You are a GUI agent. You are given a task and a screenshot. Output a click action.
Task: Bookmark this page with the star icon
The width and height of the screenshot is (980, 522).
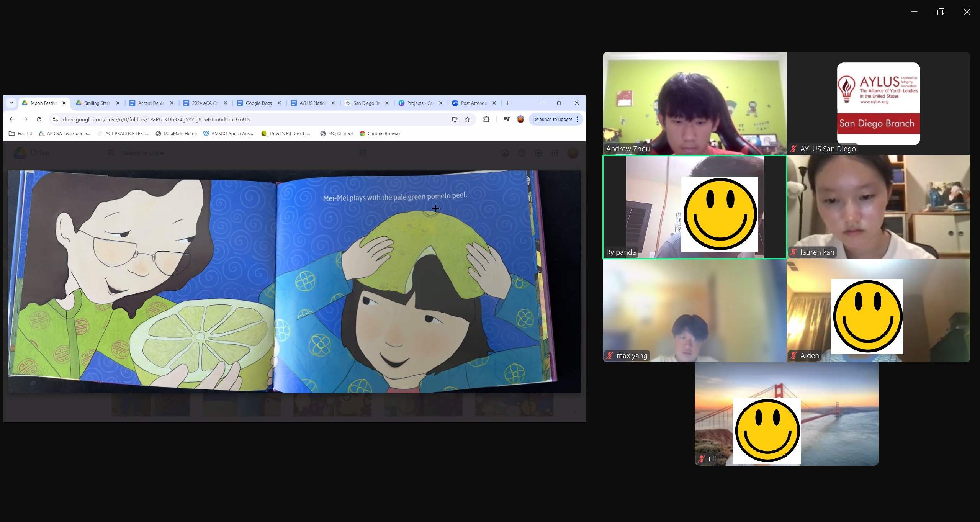(467, 119)
